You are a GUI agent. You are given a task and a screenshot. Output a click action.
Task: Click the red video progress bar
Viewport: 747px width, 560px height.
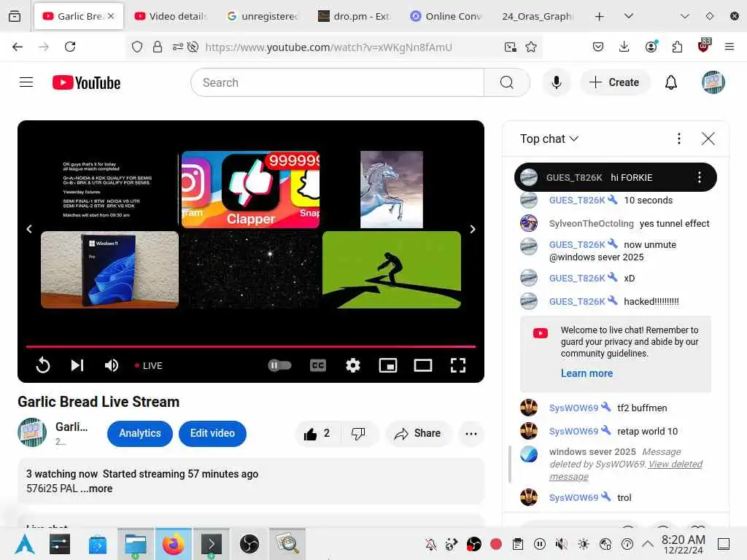251,346
